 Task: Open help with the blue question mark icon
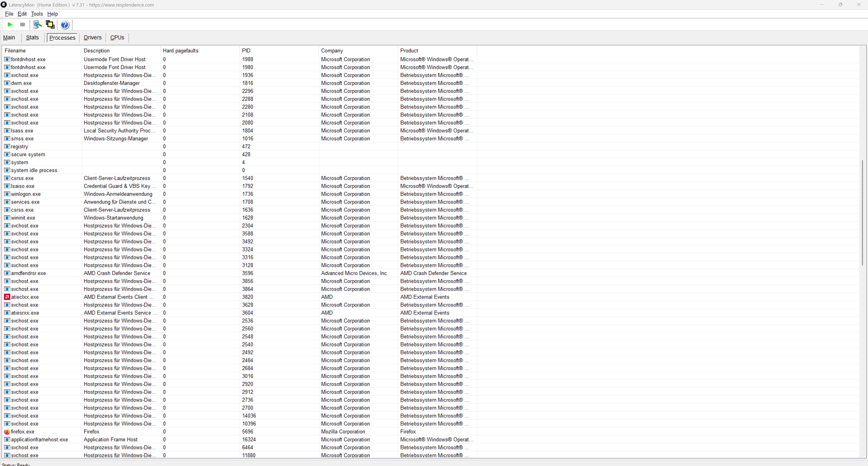point(65,25)
